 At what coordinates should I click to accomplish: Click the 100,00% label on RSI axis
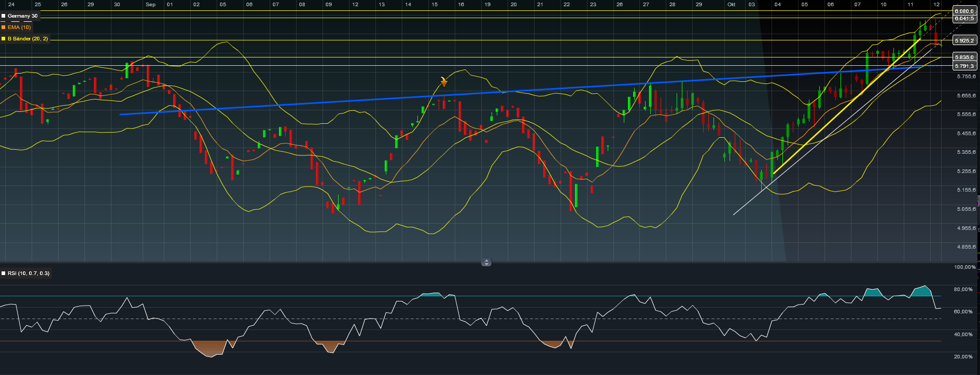click(964, 267)
